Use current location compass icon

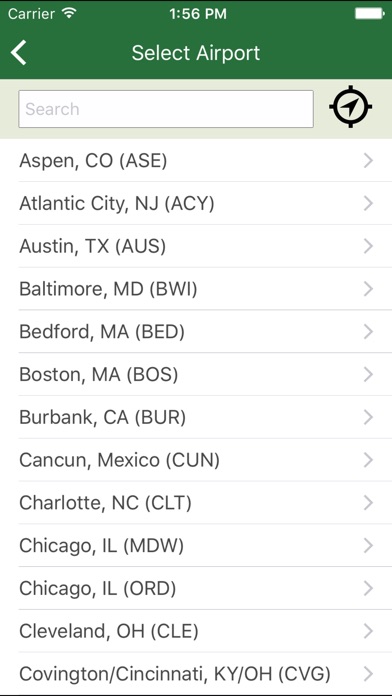click(x=351, y=107)
